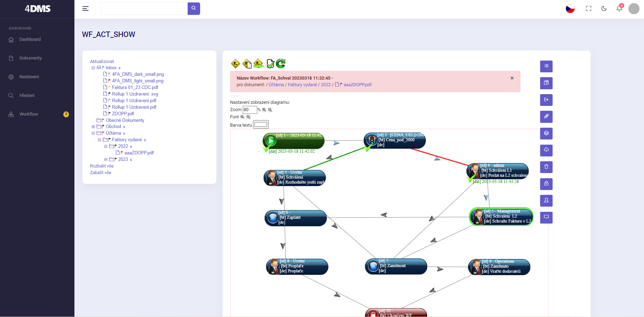Click the cloud download button
The width and height of the screenshot is (644, 317).
[x=546, y=150]
